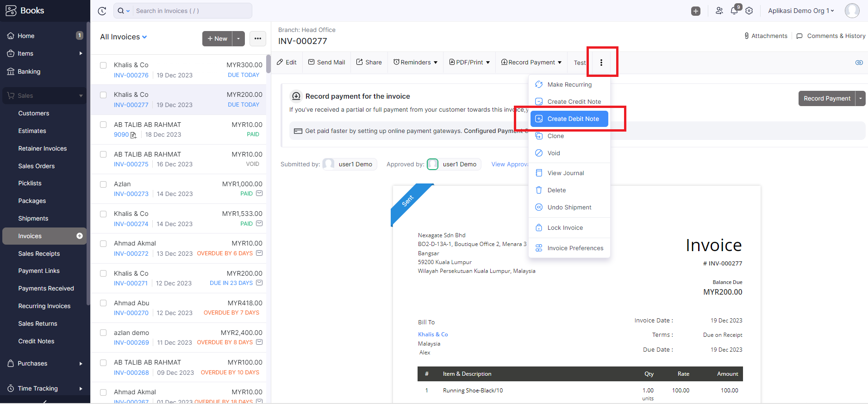Tick the checkbox for Azlan invoice INV-000273

[x=103, y=184]
